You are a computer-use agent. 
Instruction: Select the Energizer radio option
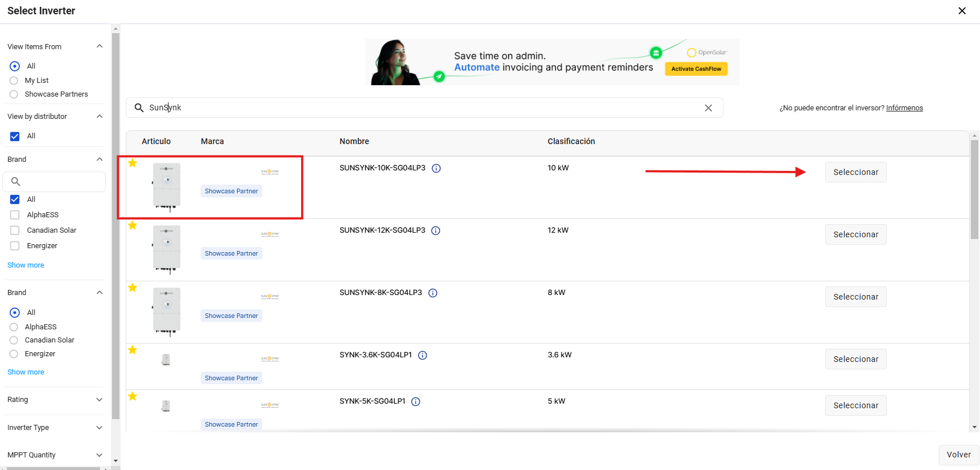pos(14,354)
